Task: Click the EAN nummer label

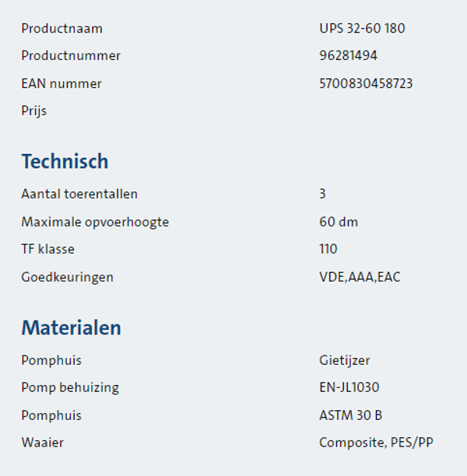Action: pos(61,83)
